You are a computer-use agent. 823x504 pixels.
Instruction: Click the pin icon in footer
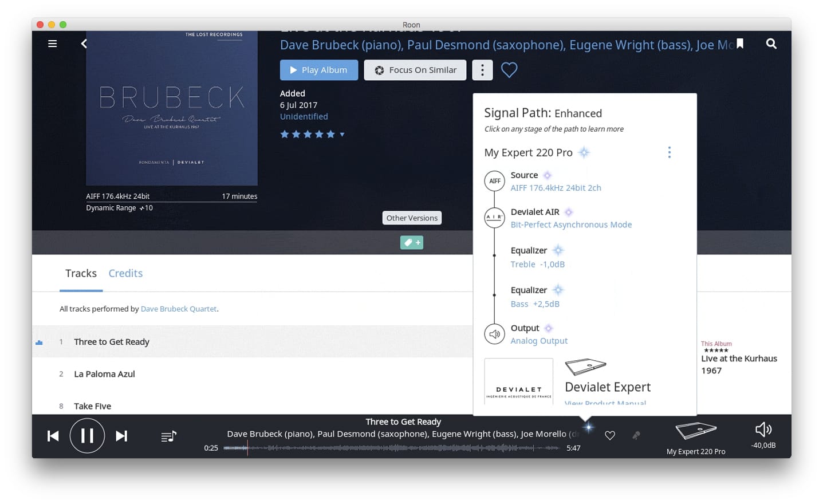click(x=636, y=435)
